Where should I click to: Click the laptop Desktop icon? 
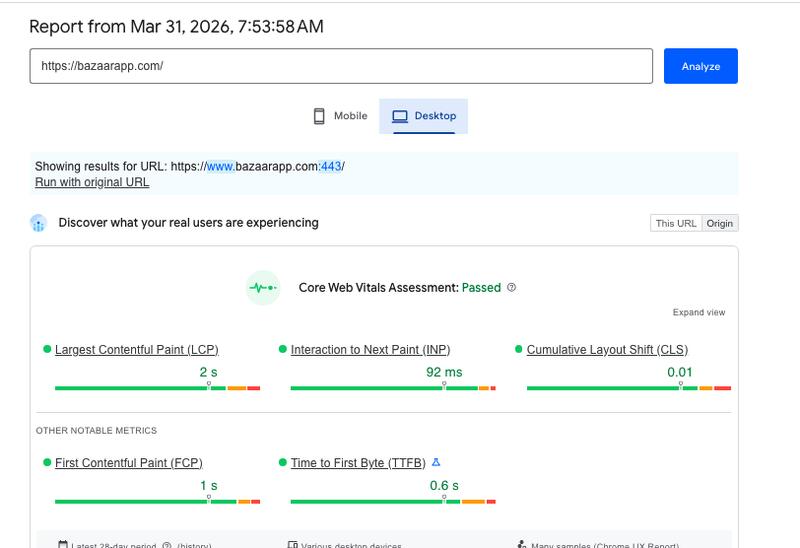click(x=399, y=116)
